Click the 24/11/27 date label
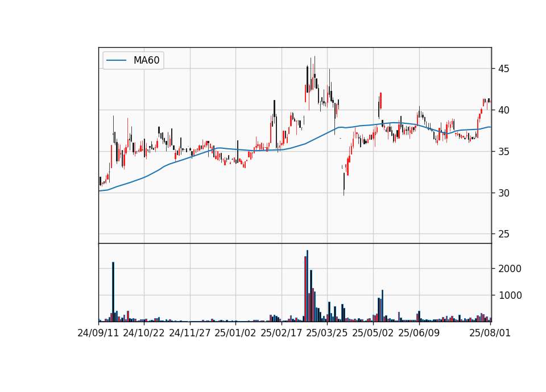The image size is (546, 392). pyautogui.click(x=190, y=333)
